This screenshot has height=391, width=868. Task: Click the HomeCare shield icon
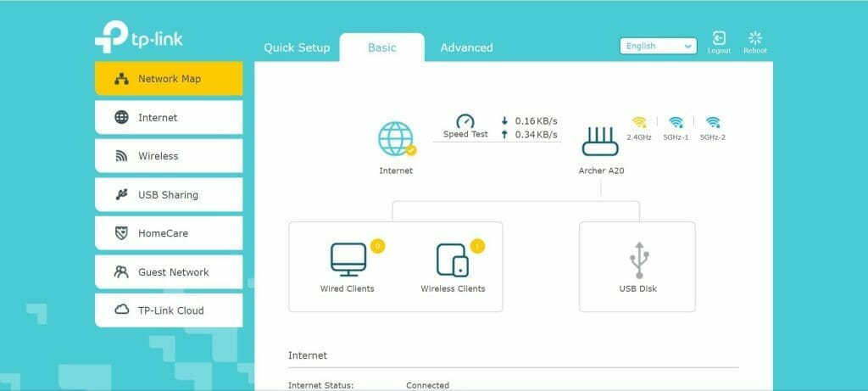[121, 233]
